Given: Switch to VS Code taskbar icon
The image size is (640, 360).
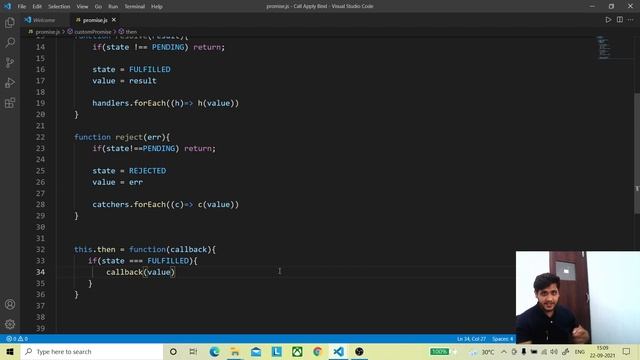Looking at the screenshot, I should [x=338, y=351].
